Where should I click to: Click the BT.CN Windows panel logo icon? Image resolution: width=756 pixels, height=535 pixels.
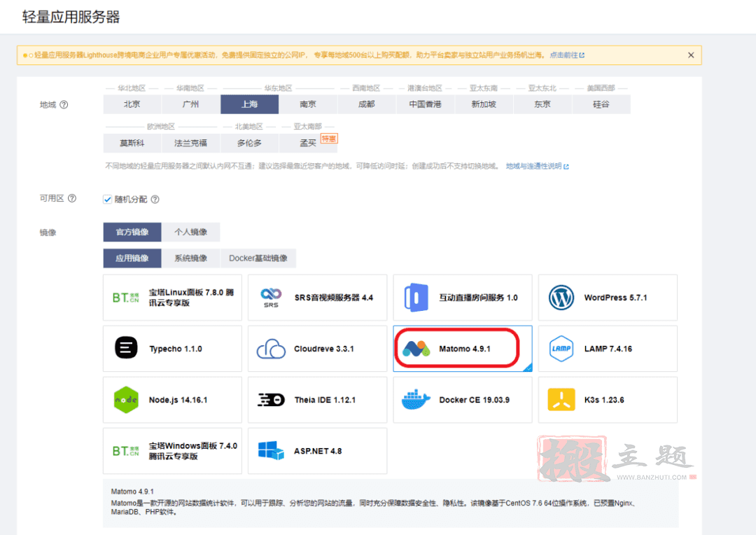(x=125, y=451)
